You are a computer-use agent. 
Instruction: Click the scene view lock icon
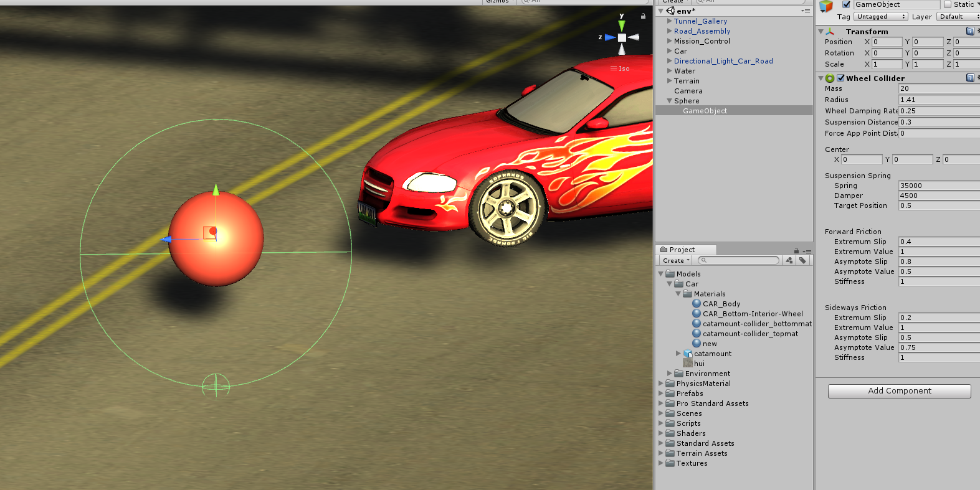pos(643,16)
